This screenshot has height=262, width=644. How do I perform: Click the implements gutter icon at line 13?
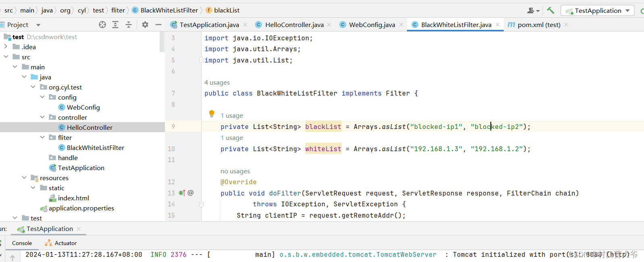coord(182,193)
